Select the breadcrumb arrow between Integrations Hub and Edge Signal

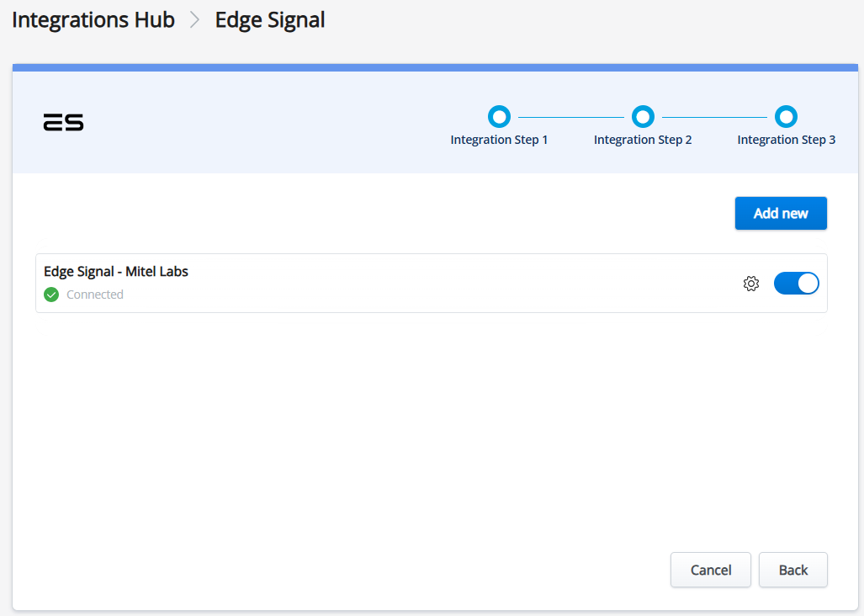[194, 19]
